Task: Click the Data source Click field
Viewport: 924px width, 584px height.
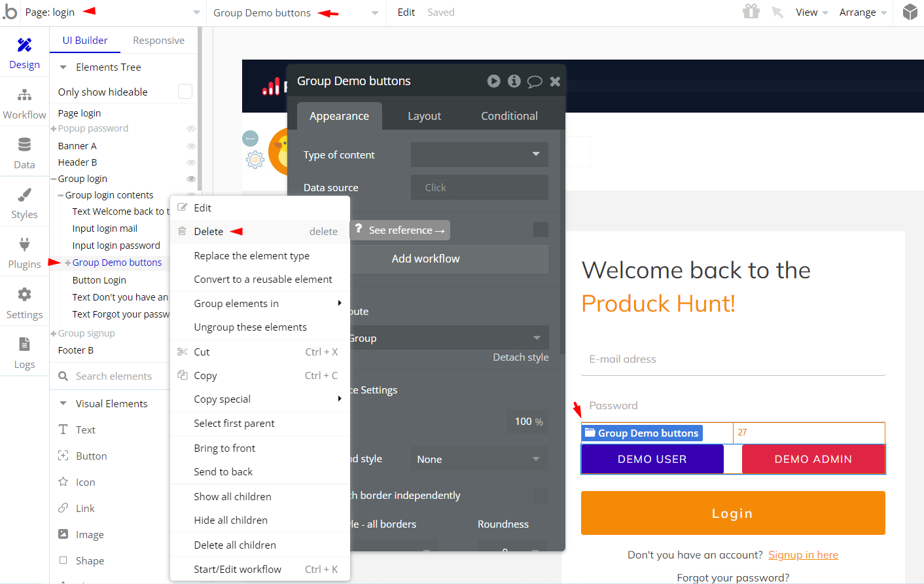Action: pyautogui.click(x=480, y=187)
